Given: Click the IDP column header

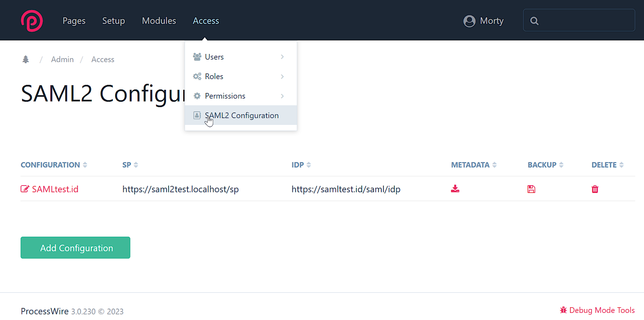Looking at the screenshot, I should [x=298, y=165].
